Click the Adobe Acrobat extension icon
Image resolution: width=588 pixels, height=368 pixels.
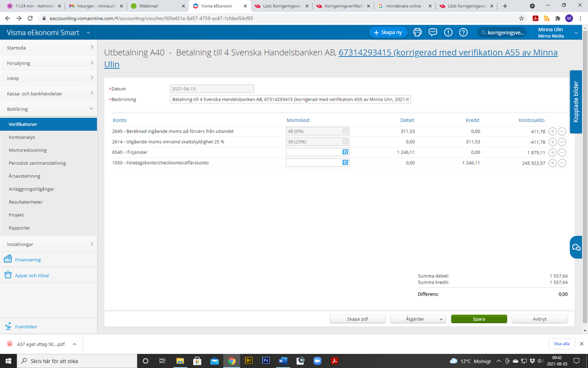(x=536, y=18)
